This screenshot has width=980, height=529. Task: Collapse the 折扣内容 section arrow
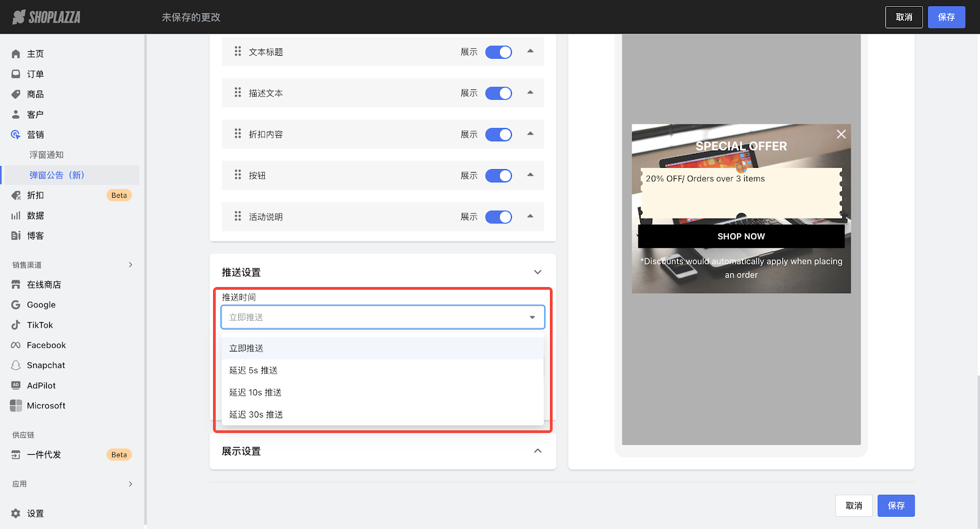(x=530, y=133)
